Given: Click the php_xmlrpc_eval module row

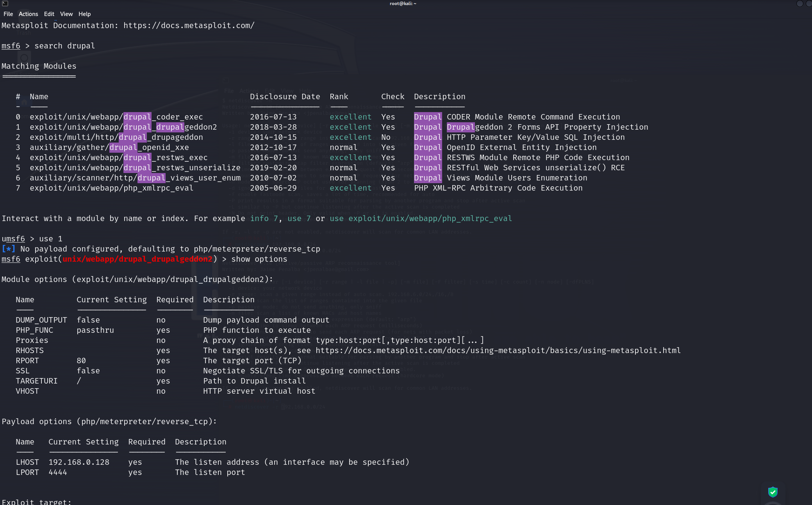Looking at the screenshot, I should coord(111,188).
